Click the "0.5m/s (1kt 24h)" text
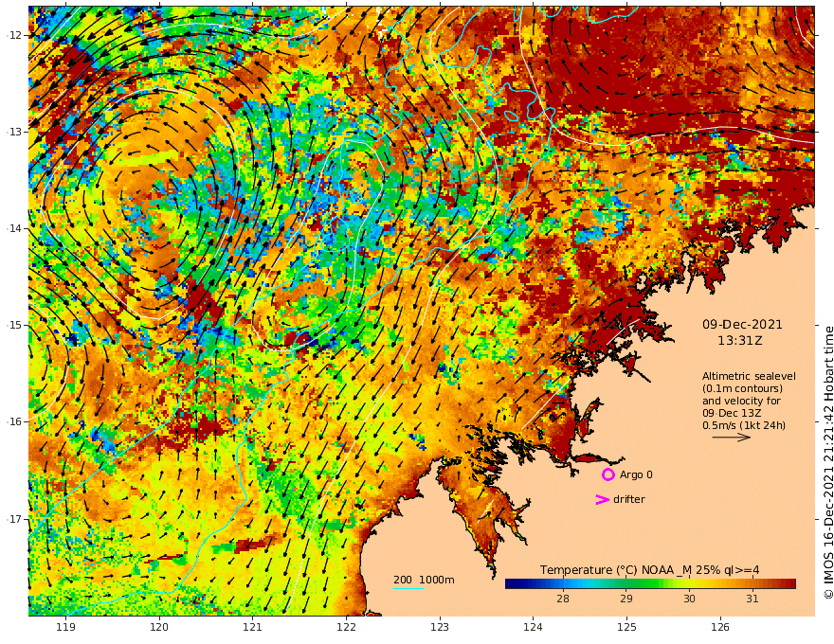The height and width of the screenshot is (644, 834). (x=744, y=425)
